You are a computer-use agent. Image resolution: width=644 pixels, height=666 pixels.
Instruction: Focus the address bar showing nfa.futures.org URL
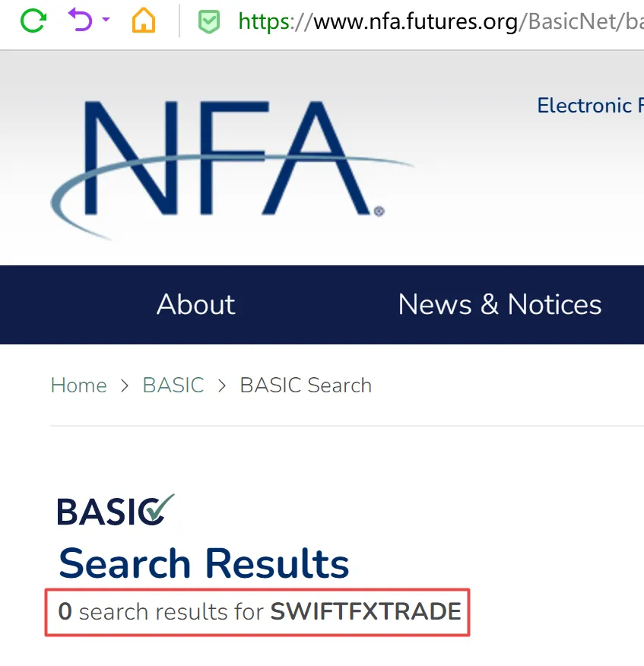(x=440, y=21)
